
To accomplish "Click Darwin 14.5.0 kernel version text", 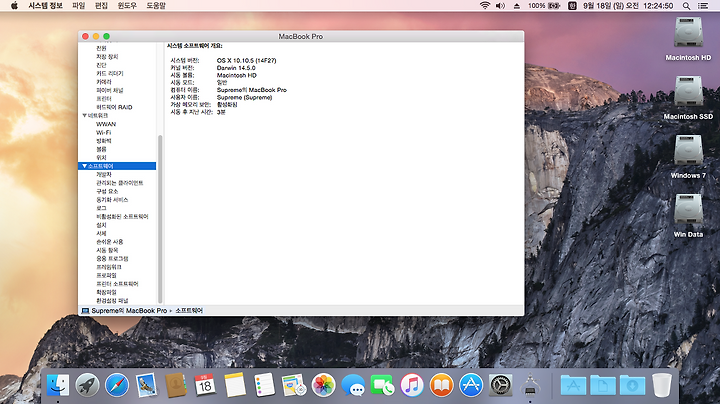I will pyautogui.click(x=236, y=68).
